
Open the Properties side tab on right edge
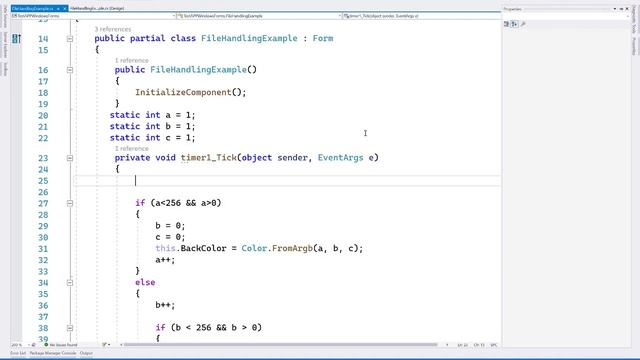click(x=634, y=46)
